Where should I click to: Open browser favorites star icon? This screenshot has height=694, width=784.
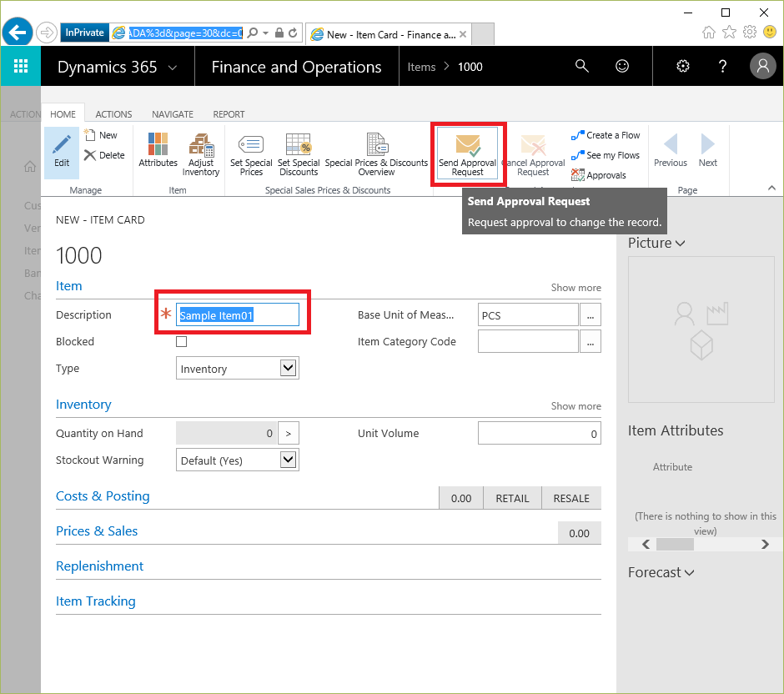coord(730,33)
